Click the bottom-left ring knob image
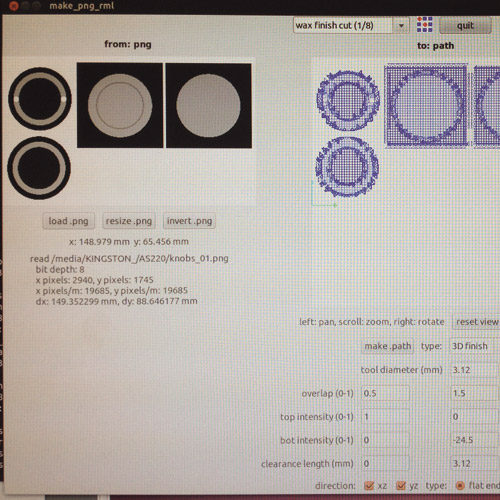Screen dimensions: 500x500 pos(39,168)
